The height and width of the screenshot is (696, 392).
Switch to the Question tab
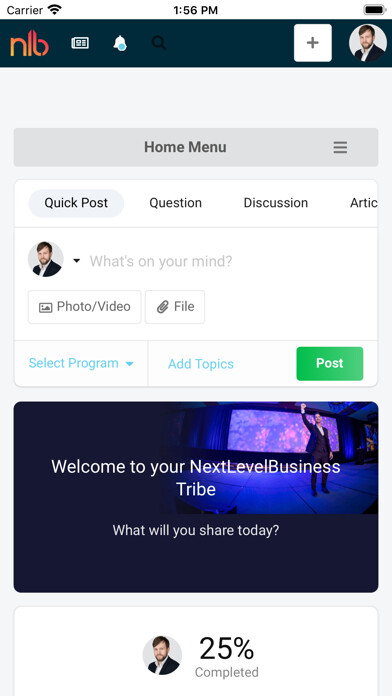coord(175,203)
